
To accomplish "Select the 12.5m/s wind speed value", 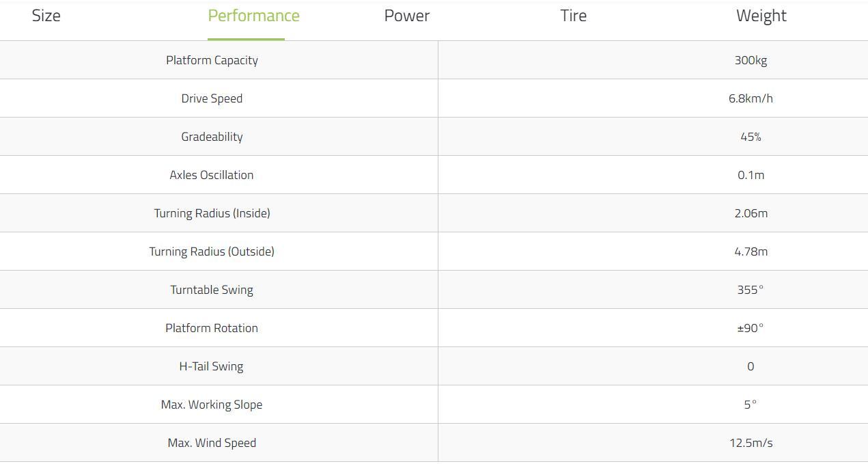I will click(751, 443).
